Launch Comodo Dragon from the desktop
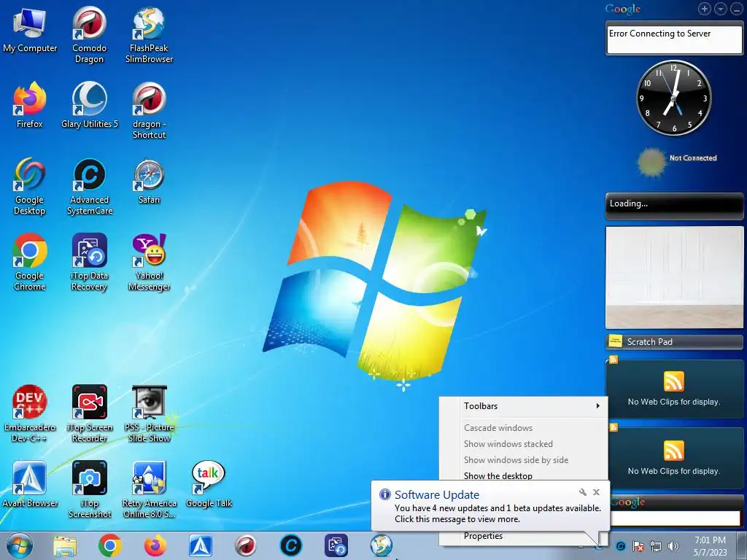This screenshot has height=560, width=747. (89, 34)
